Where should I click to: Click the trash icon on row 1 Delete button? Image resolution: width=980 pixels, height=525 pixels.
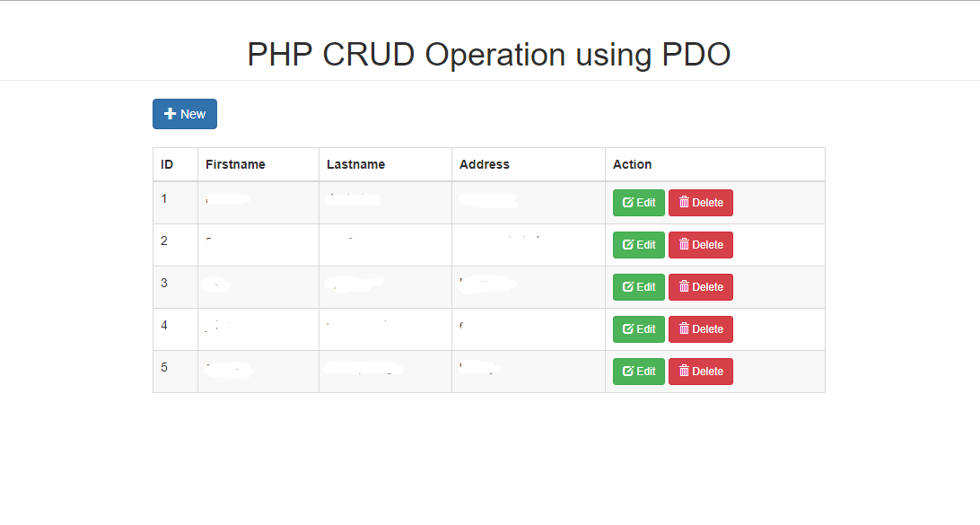pos(685,203)
